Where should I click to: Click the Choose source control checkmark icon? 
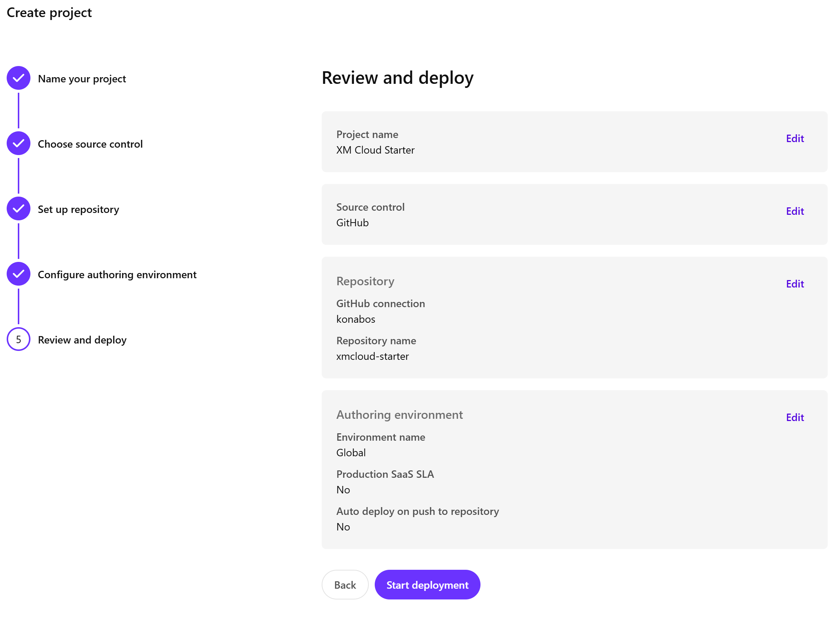point(18,144)
